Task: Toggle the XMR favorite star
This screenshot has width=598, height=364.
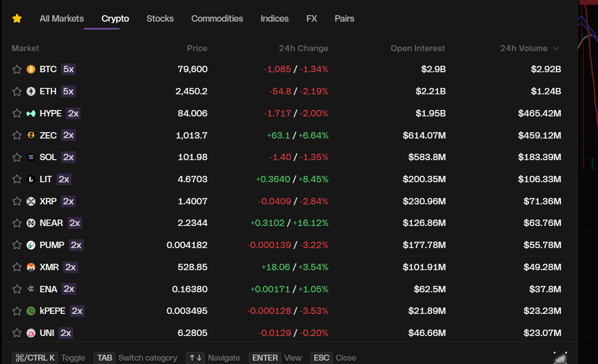Action: pyautogui.click(x=17, y=267)
